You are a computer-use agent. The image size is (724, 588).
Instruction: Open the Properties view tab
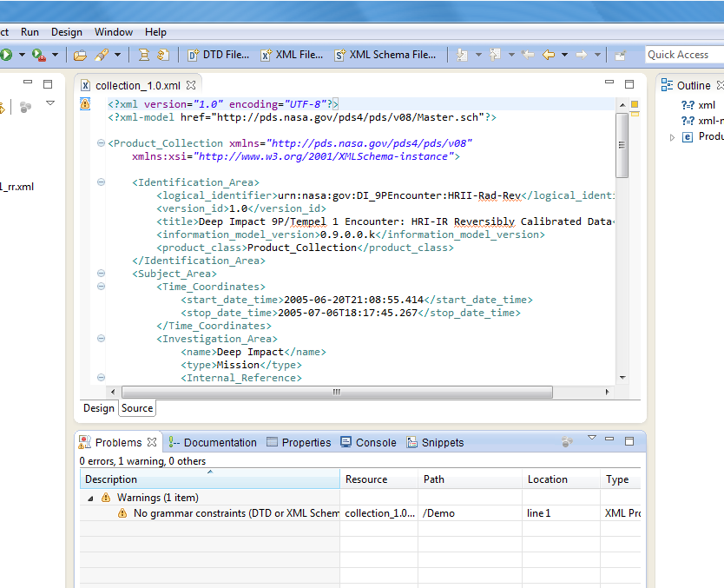point(299,442)
